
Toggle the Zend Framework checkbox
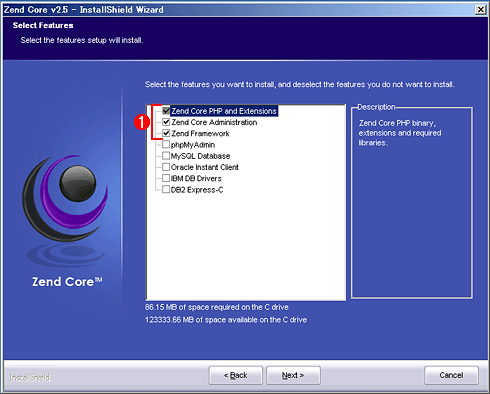click(x=166, y=133)
